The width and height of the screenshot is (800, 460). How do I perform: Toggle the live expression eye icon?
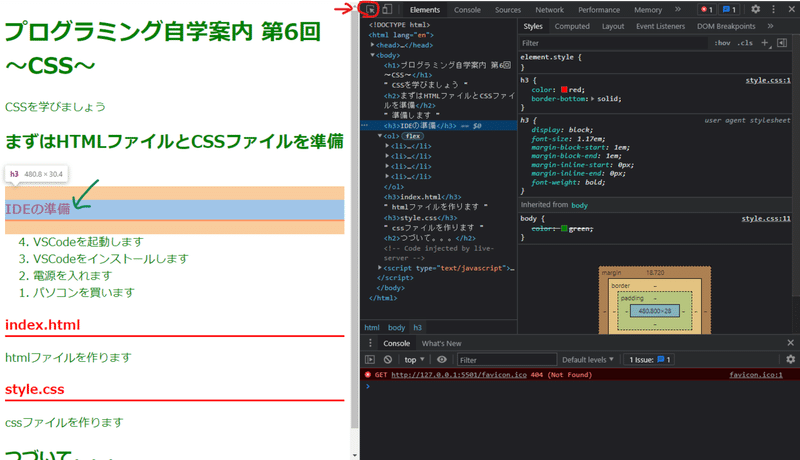click(x=441, y=360)
